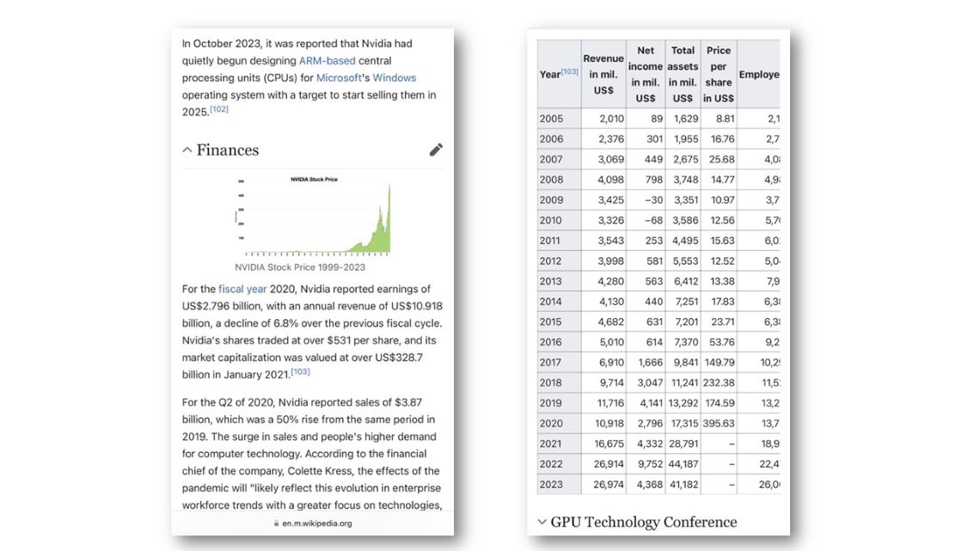Viewport: 980px width, 551px height.
Task: Select the Revenue column header
Action: (603, 74)
